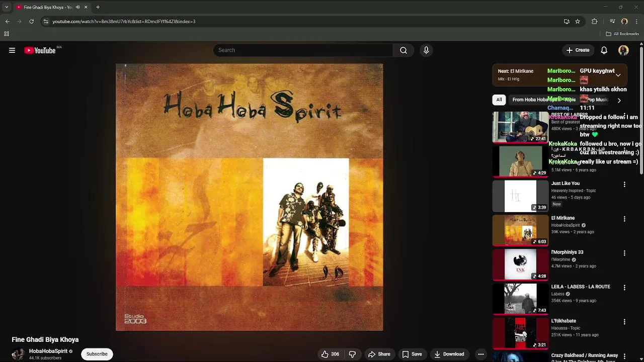Viewport: 644px width, 362px height.
Task: Open options for Just Like You video
Action: pyautogui.click(x=624, y=185)
